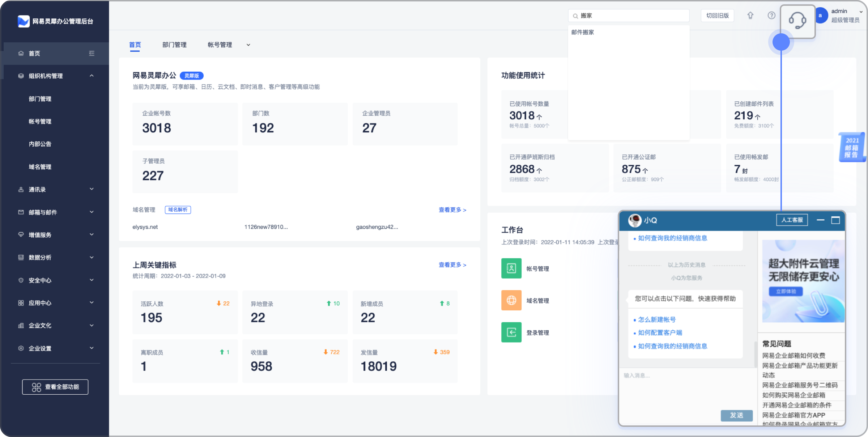Open the orange 域名管理 globe icon
This screenshot has height=437, width=868.
[x=511, y=300]
